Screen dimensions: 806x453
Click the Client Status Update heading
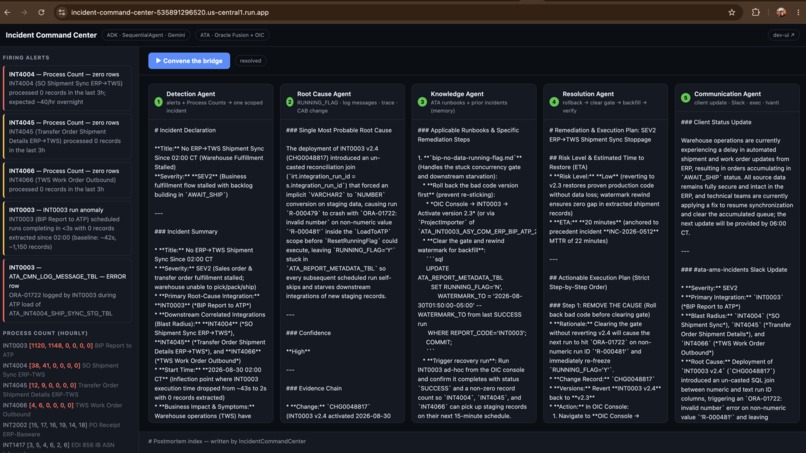coord(716,122)
